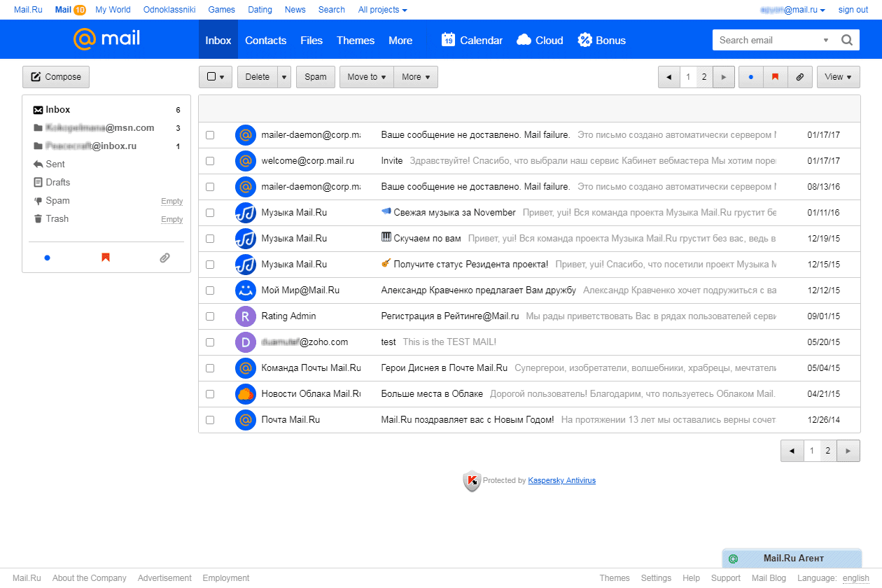
Task: Open Calendar from the header bar
Action: (472, 40)
